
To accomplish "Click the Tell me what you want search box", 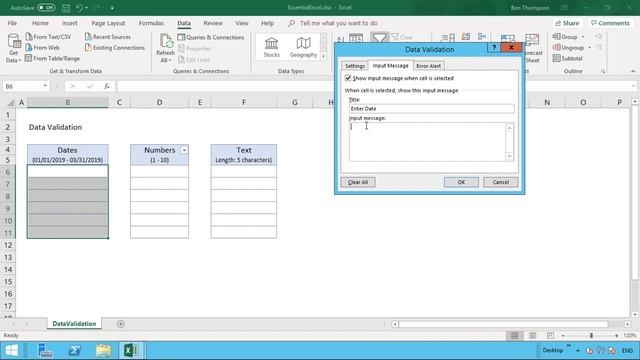I will point(338,23).
